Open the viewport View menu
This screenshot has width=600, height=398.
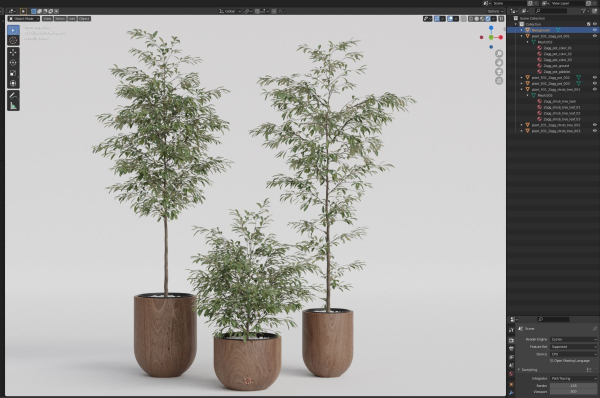(x=47, y=19)
